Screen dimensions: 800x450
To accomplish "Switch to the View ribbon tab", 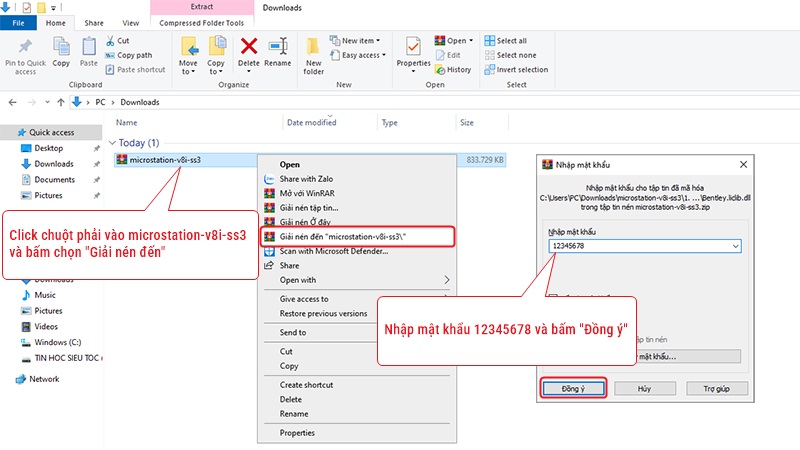I will point(130,22).
